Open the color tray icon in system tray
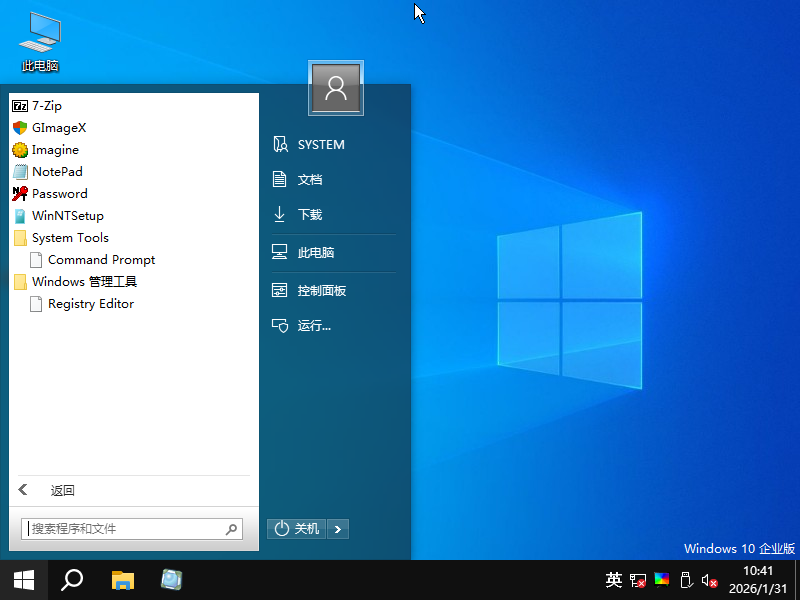800x600 pixels. [661, 579]
